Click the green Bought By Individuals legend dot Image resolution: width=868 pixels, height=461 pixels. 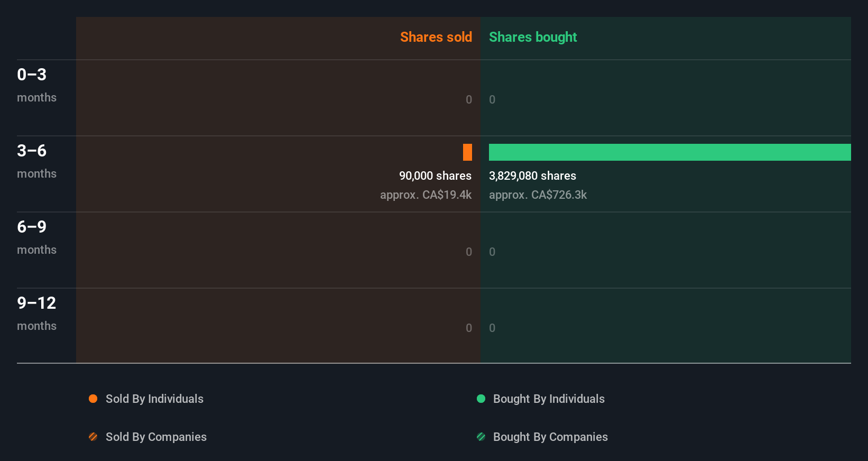481,399
